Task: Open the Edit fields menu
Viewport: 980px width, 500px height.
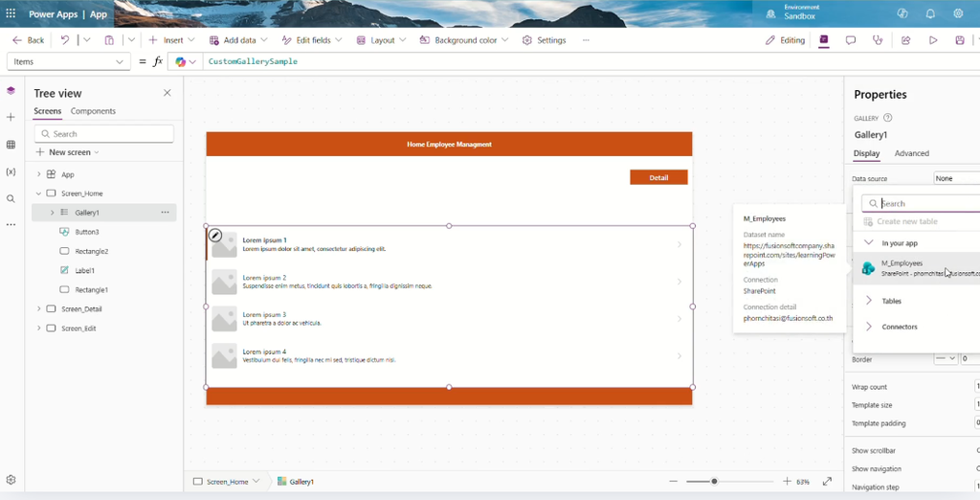Action: point(312,40)
